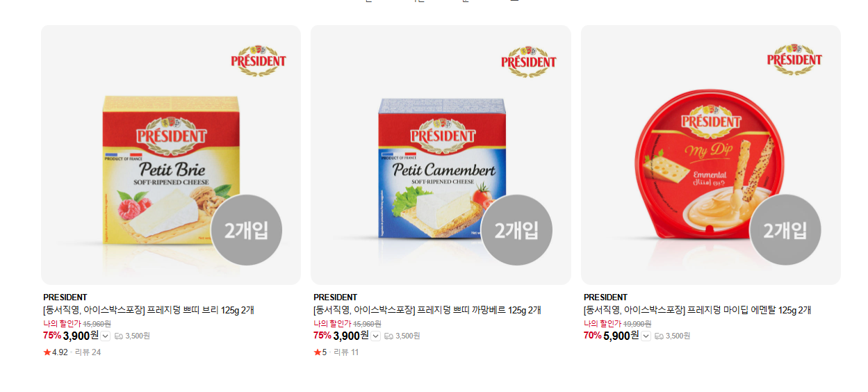
Task: Open the 마이딥 에멘탈 125g 2개 product title
Action: (x=749, y=311)
